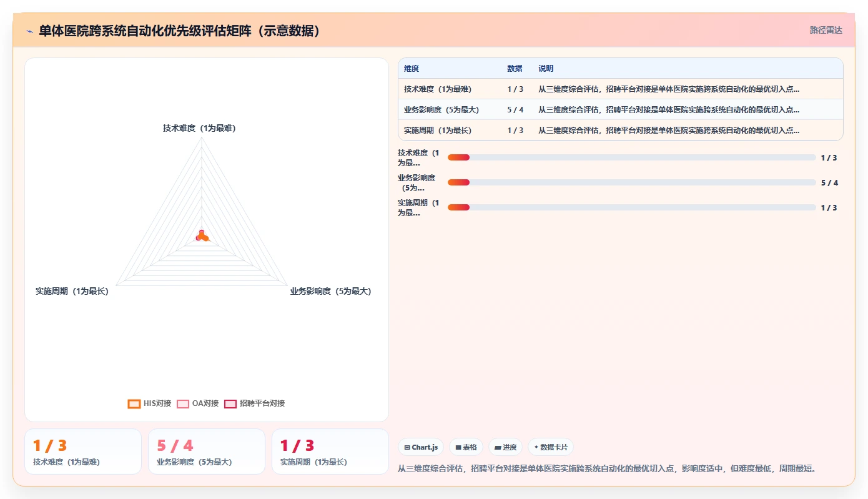Click the lightning icon beside the title
868x499 pixels.
(x=30, y=31)
